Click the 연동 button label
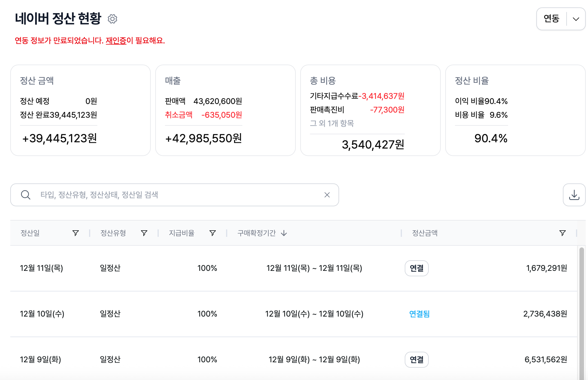The width and height of the screenshot is (588, 380). point(551,19)
